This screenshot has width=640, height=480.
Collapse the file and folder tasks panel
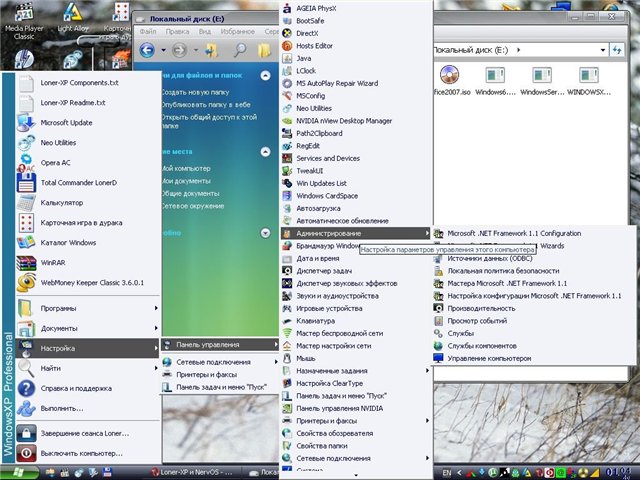[265, 76]
